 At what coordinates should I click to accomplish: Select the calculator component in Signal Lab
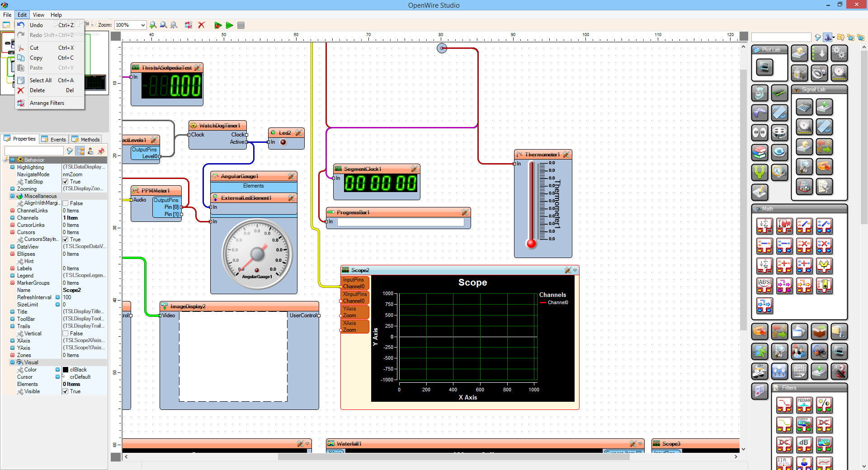[x=804, y=107]
